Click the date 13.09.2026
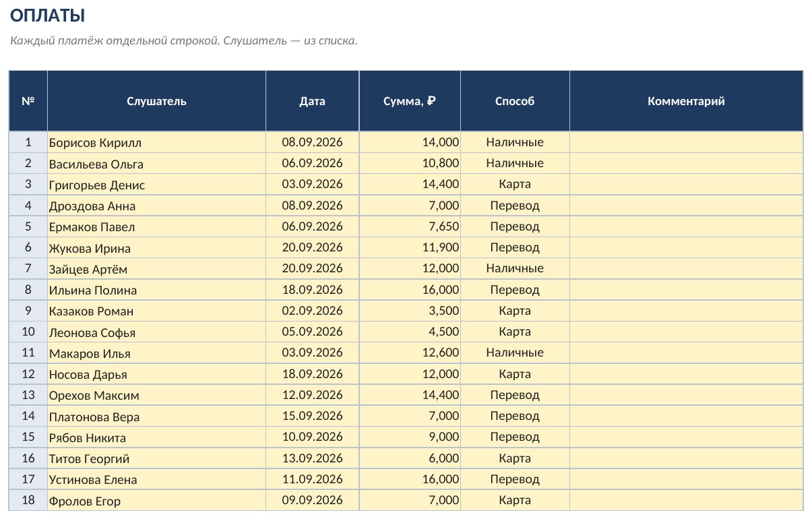The image size is (812, 519). [x=312, y=458]
